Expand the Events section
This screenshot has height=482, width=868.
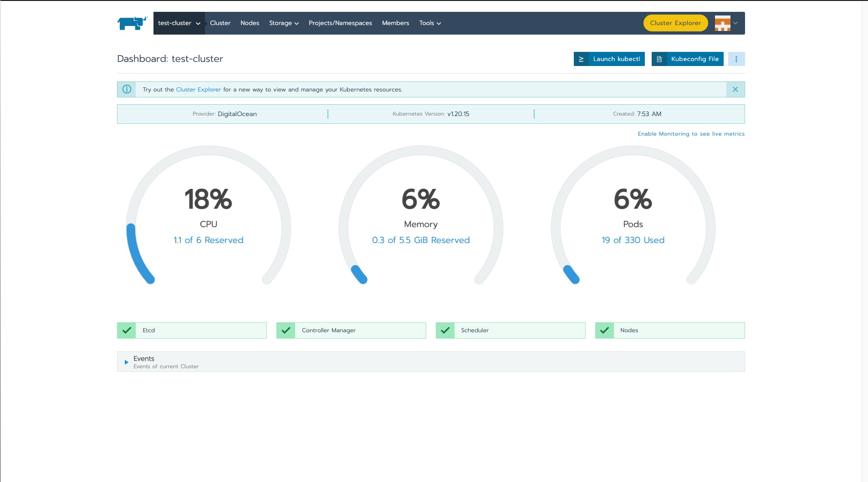[127, 362]
